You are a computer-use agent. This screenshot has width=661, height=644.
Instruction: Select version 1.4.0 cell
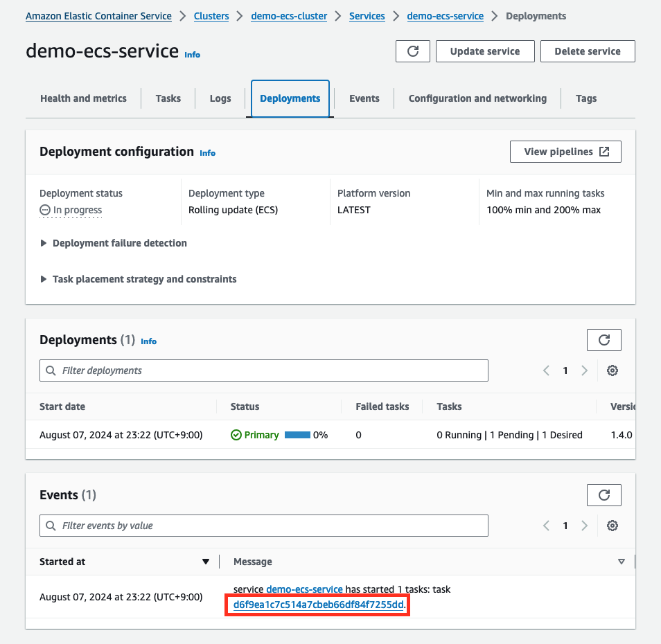pos(622,435)
